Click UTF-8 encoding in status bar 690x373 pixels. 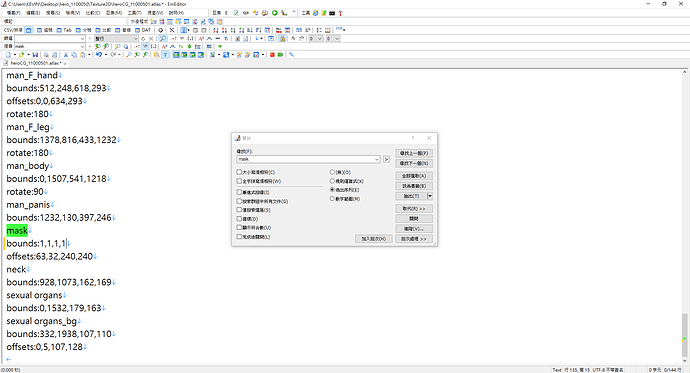(608, 370)
